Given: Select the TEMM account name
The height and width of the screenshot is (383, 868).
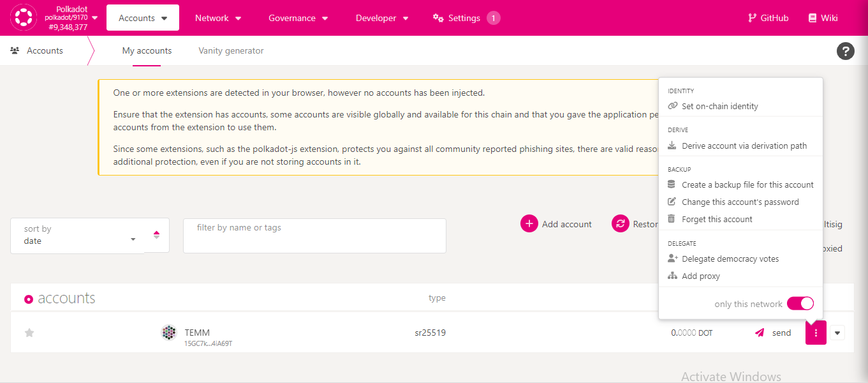Looking at the screenshot, I should (197, 333).
